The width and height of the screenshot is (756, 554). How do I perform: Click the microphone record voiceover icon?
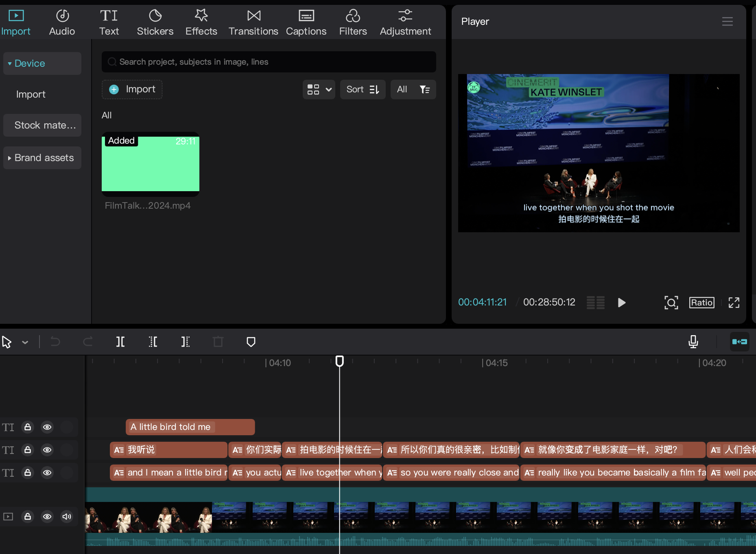(693, 342)
